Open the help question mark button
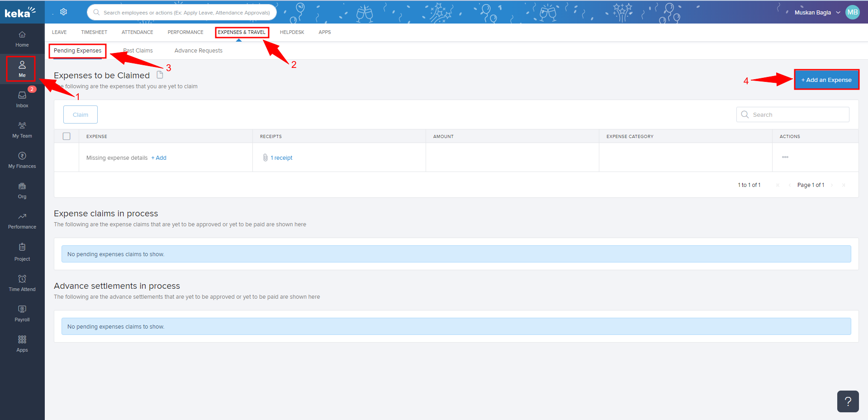The image size is (868, 420). (848, 401)
